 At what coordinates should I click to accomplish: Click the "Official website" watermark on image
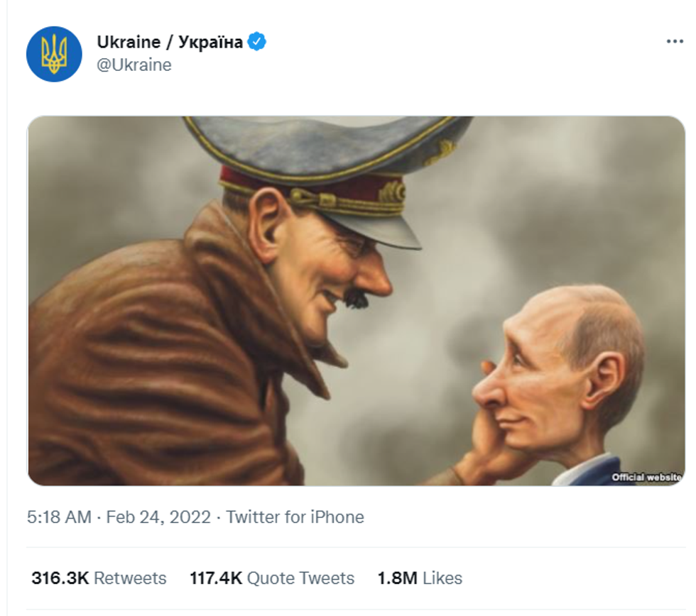tap(646, 478)
